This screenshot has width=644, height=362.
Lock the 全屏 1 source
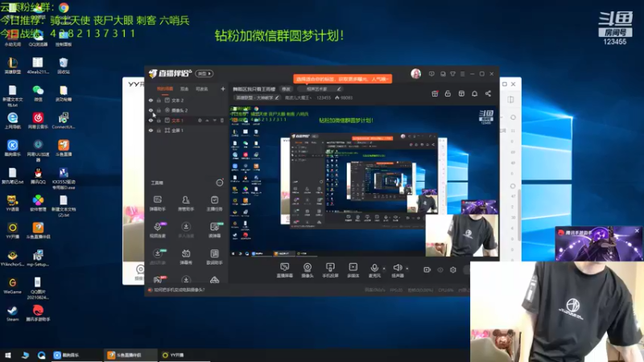click(x=159, y=130)
